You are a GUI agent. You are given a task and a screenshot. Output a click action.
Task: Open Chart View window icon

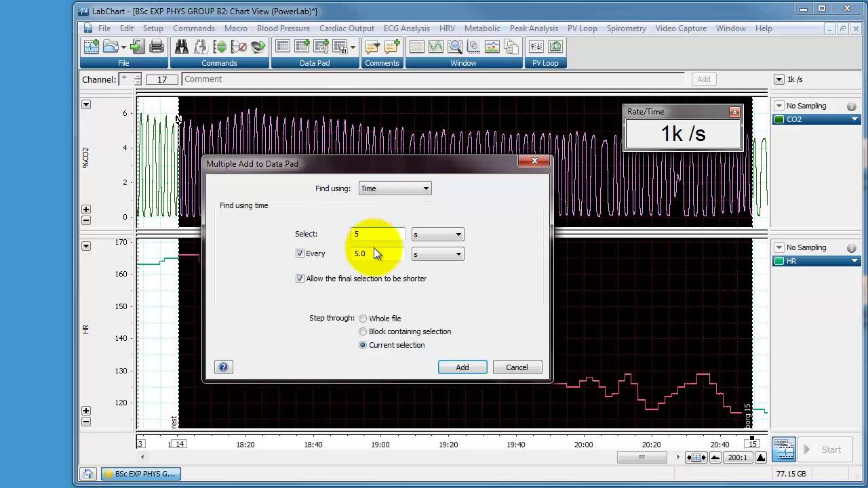(417, 47)
